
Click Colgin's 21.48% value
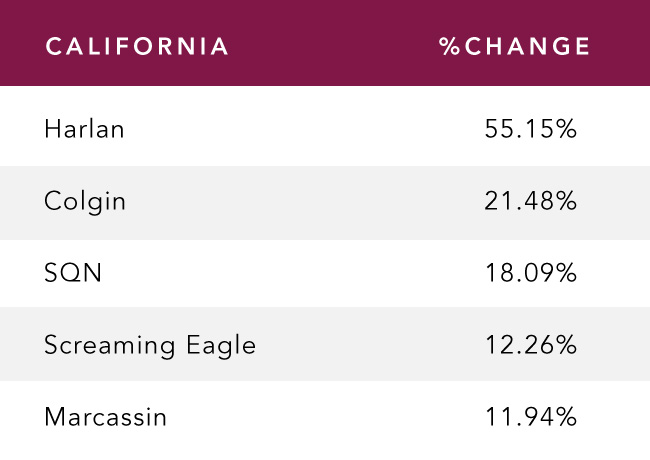[531, 201]
